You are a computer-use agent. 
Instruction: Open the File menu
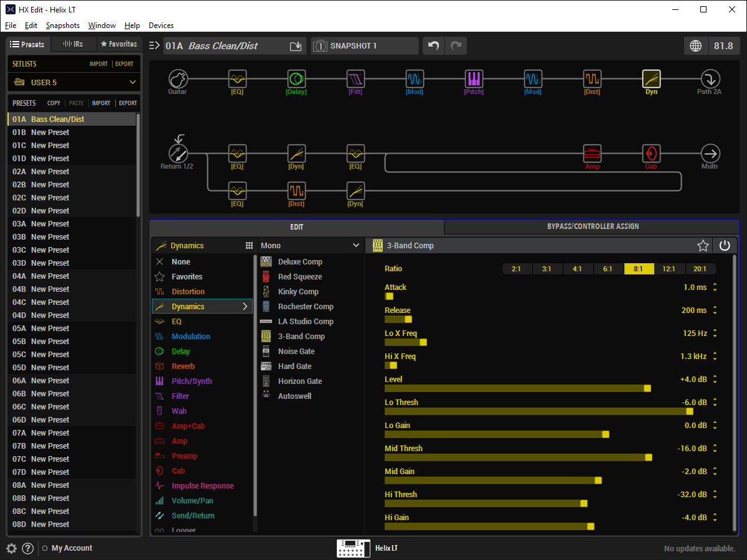11,26
